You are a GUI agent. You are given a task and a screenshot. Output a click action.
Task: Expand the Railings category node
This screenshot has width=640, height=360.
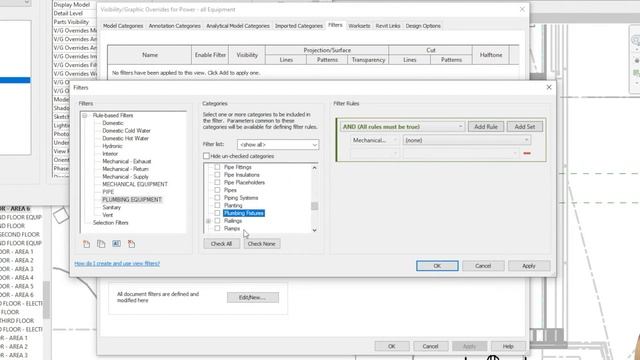pyautogui.click(x=208, y=221)
